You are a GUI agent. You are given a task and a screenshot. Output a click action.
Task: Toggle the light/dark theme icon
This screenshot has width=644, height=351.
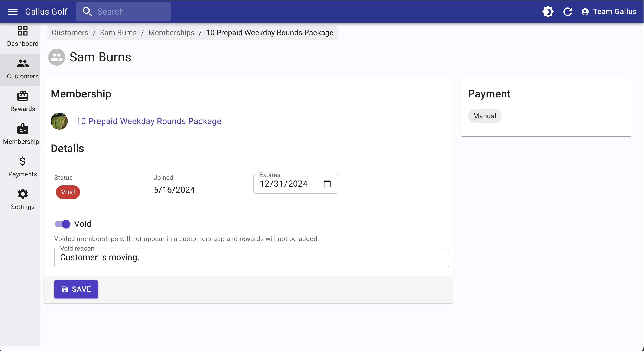coord(548,12)
